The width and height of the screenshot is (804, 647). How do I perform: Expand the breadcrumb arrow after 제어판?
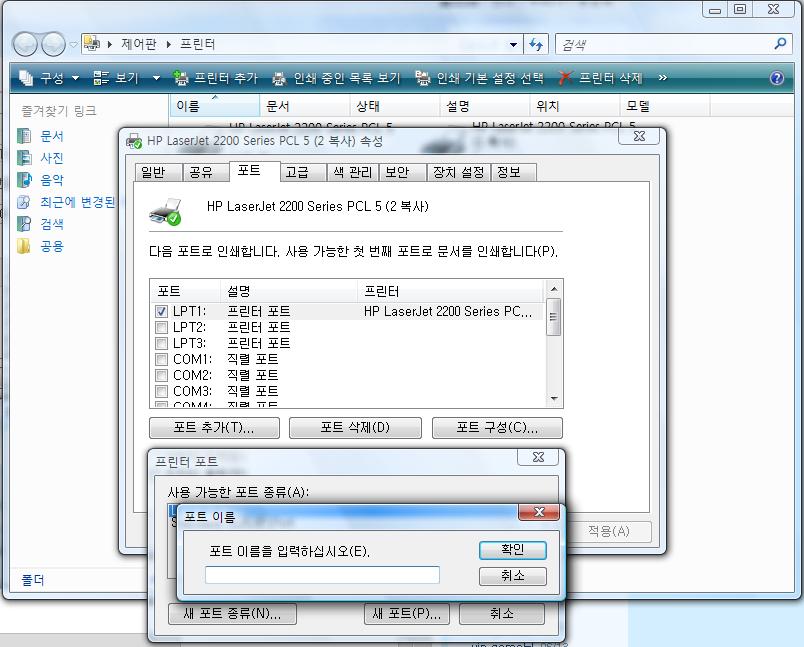pos(168,45)
